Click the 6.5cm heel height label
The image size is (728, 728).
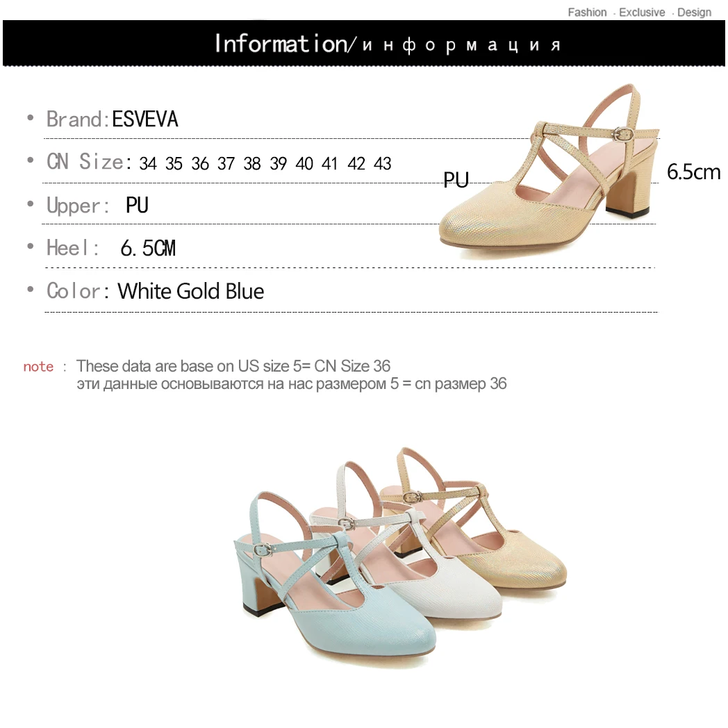694,172
